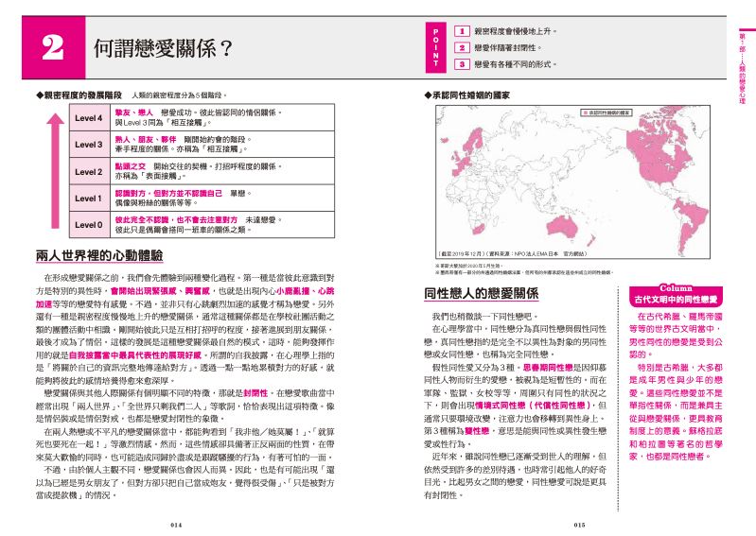
Task: Click page number 015
Action: tap(579, 525)
